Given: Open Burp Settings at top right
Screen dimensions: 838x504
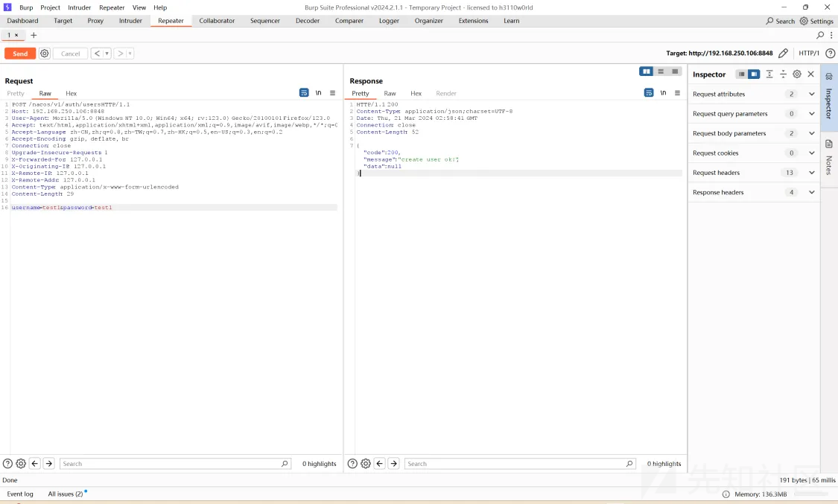Looking at the screenshot, I should pyautogui.click(x=816, y=21).
